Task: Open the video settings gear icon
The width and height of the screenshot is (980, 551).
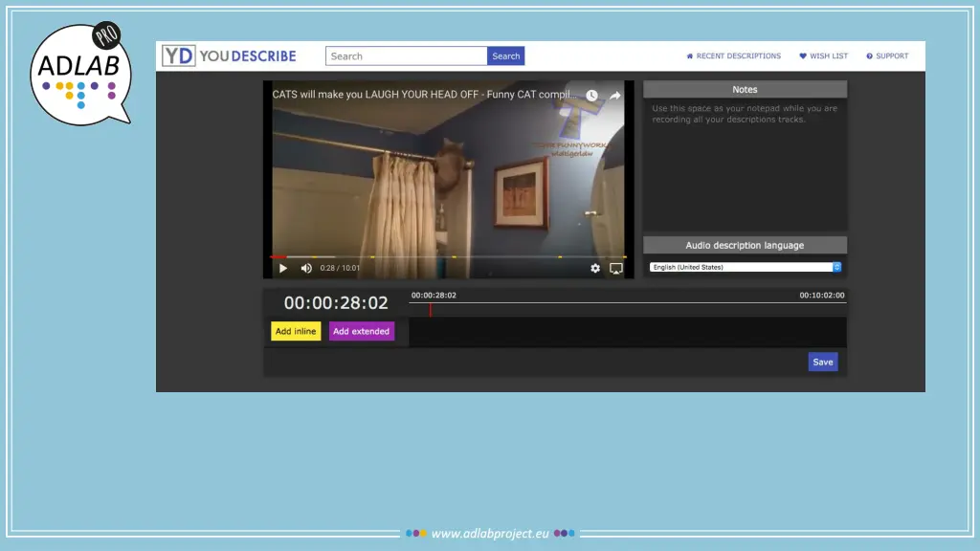Action: pyautogui.click(x=595, y=268)
